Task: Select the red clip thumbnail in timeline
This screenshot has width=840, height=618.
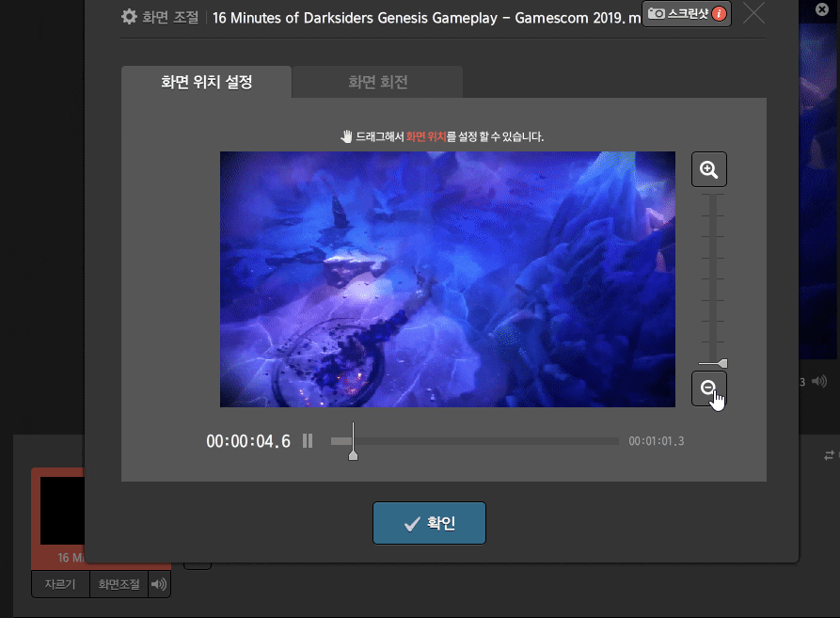Action: pyautogui.click(x=58, y=518)
